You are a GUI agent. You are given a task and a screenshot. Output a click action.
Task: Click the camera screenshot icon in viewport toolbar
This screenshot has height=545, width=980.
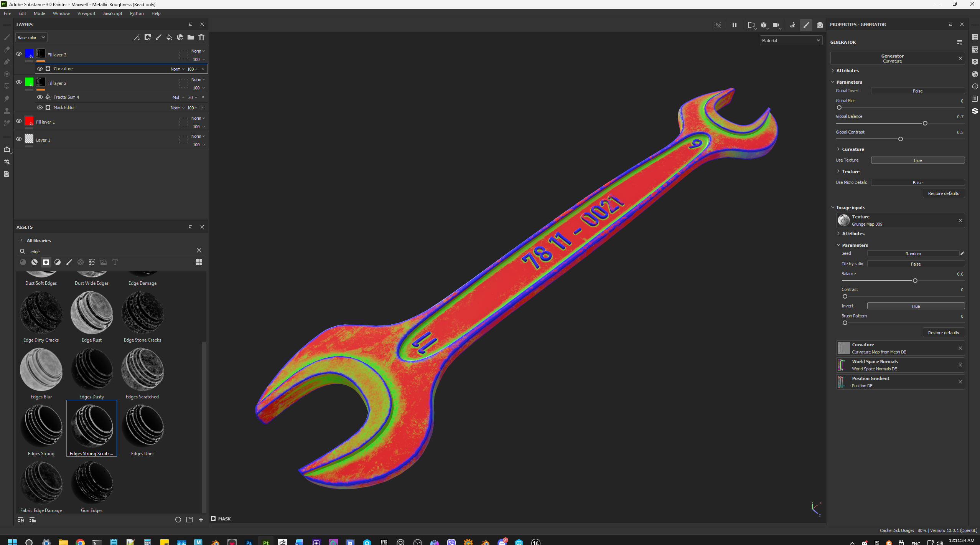pyautogui.click(x=820, y=25)
